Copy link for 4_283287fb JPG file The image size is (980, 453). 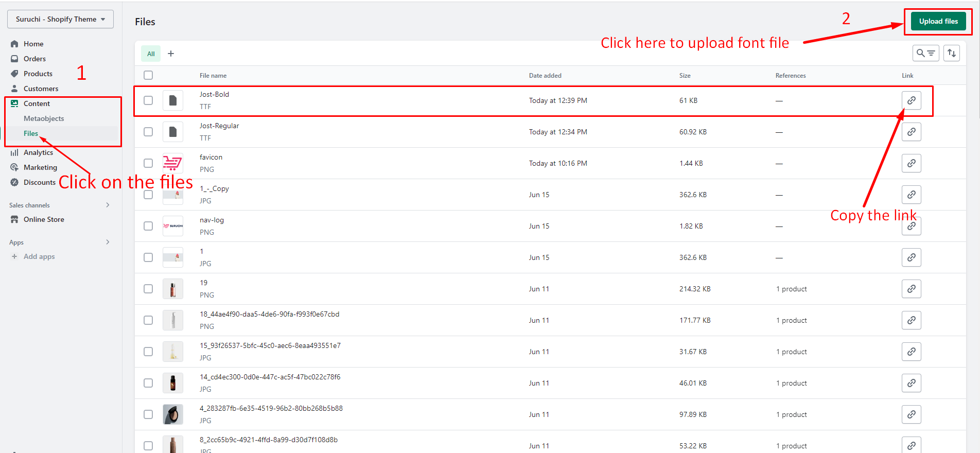(911, 414)
